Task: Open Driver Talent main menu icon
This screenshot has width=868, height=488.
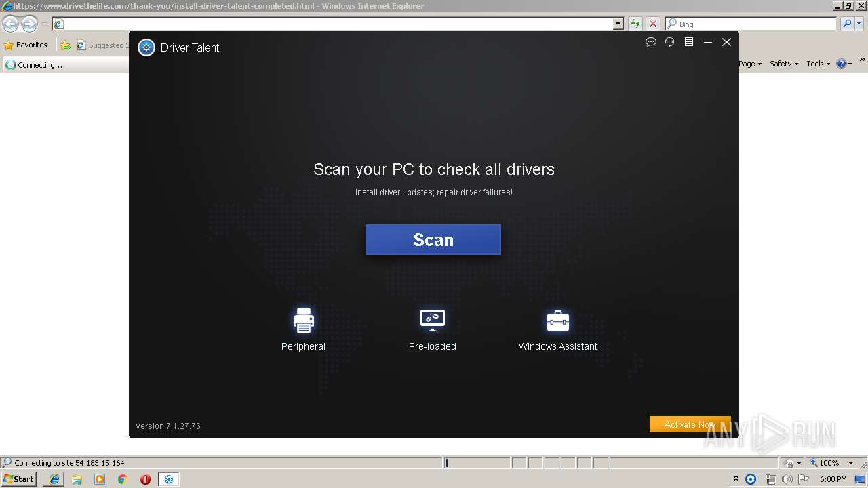Action: point(688,42)
